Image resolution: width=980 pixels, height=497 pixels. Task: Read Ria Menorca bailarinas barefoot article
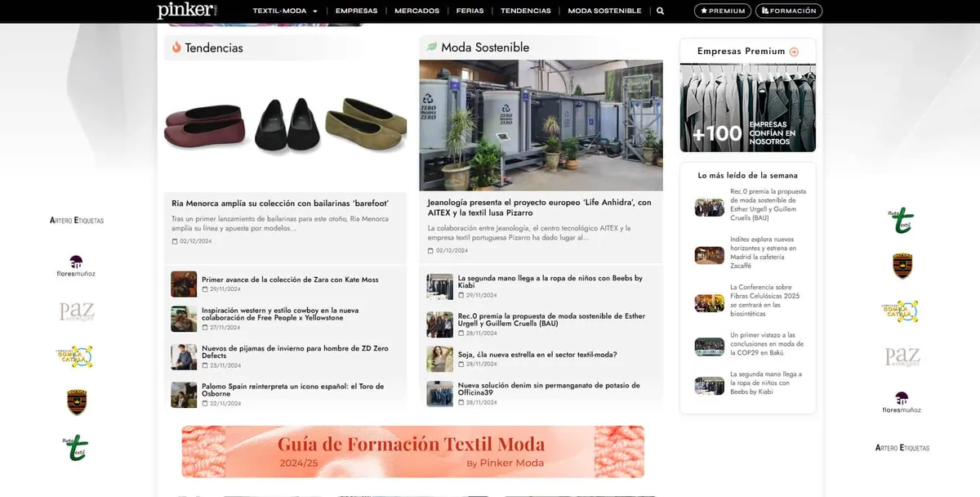click(x=279, y=203)
